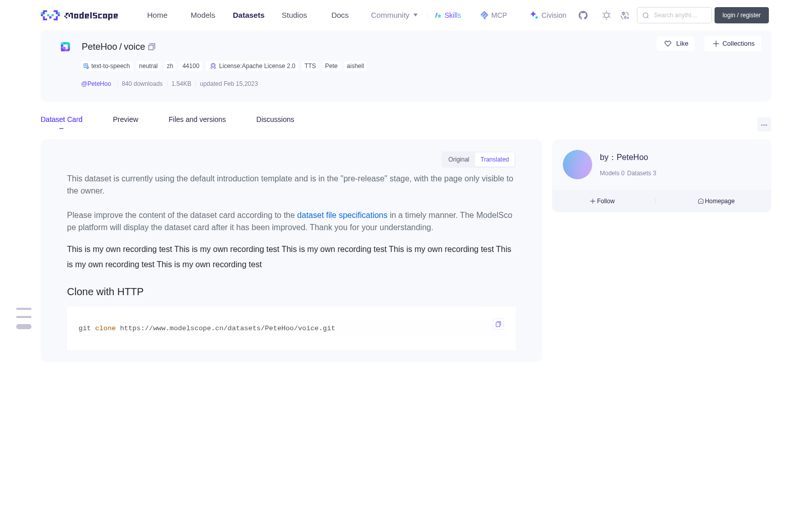Toggle the light/dark theme sun icon
This screenshot has width=812, height=508.
tap(606, 15)
